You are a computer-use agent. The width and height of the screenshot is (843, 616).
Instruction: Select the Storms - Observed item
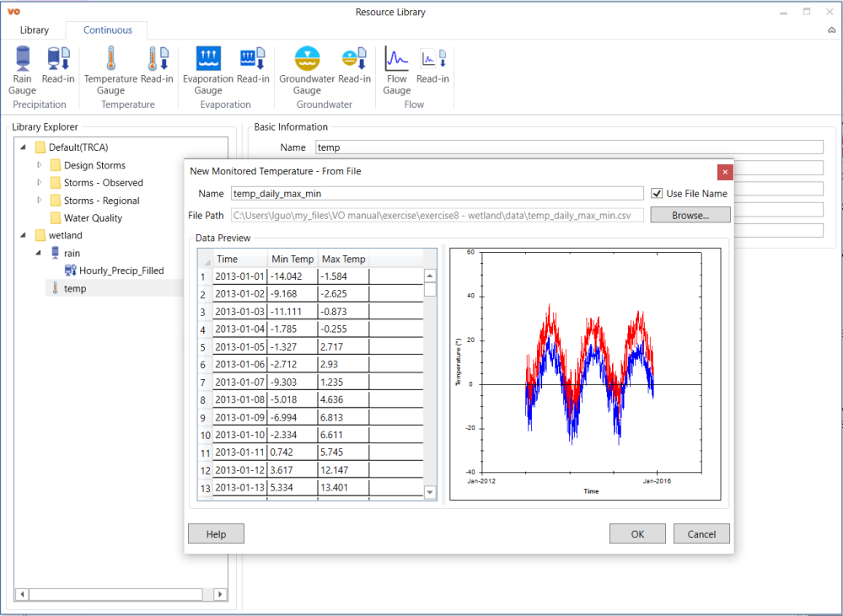click(103, 183)
